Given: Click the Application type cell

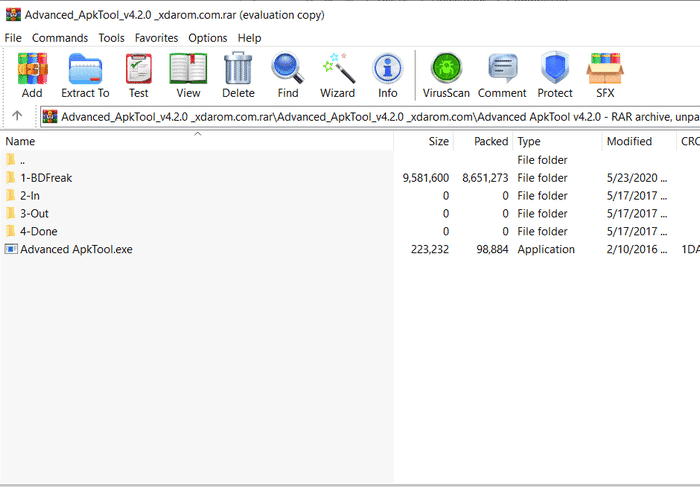Looking at the screenshot, I should (546, 249).
